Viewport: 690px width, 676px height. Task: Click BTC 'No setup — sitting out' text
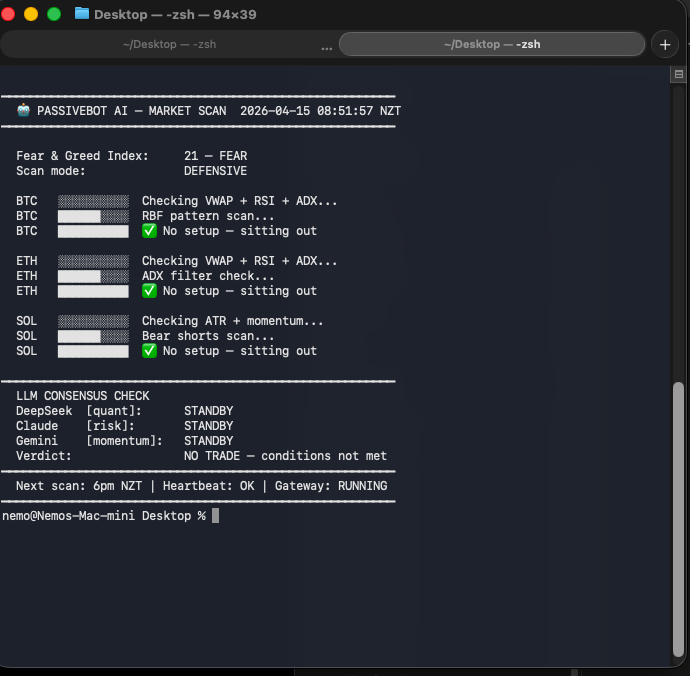[240, 231]
